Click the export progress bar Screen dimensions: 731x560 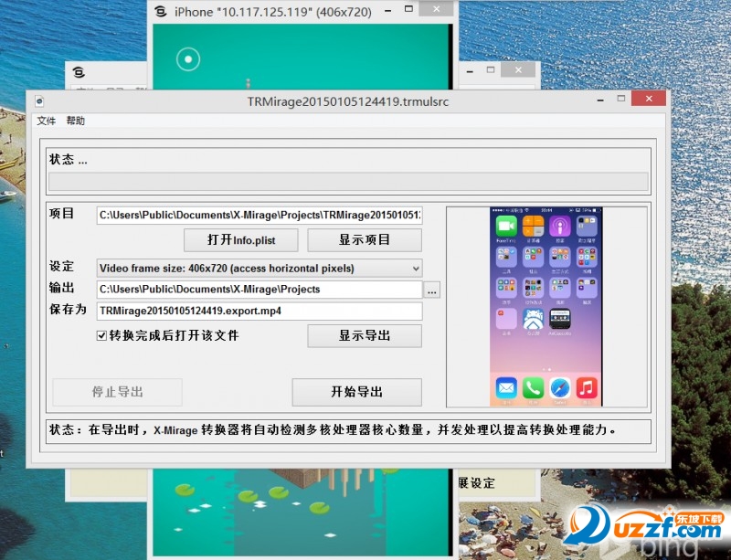[x=348, y=182]
